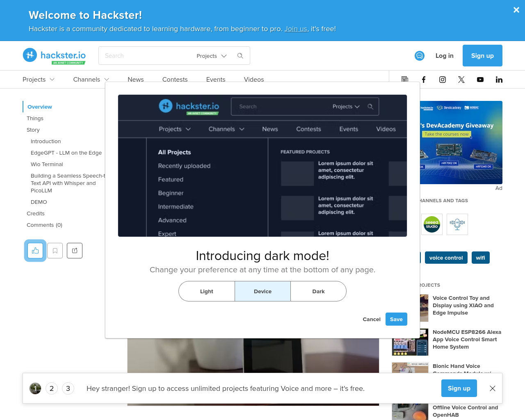Viewport: 525px width, 420px height.
Task: Click the step 3 circle in banner
Action: 68,388
